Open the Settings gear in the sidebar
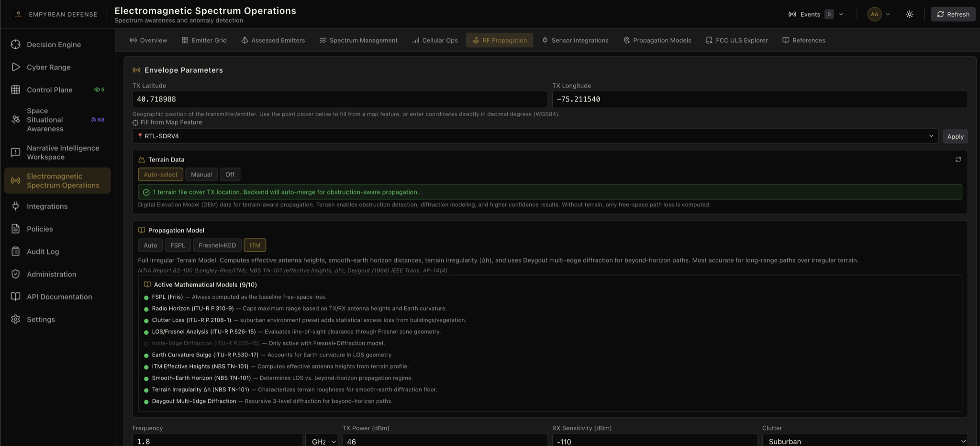Screen dimensions: 980x446 pyautogui.click(x=16, y=319)
